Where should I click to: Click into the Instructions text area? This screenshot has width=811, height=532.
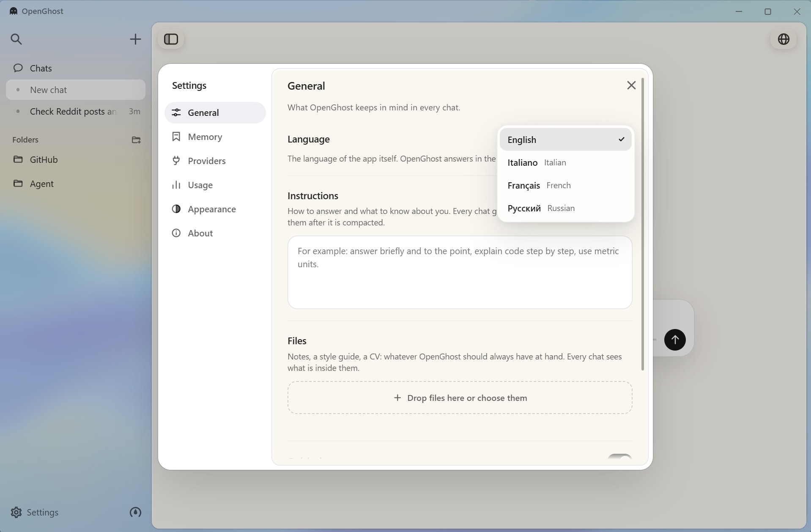click(460, 272)
